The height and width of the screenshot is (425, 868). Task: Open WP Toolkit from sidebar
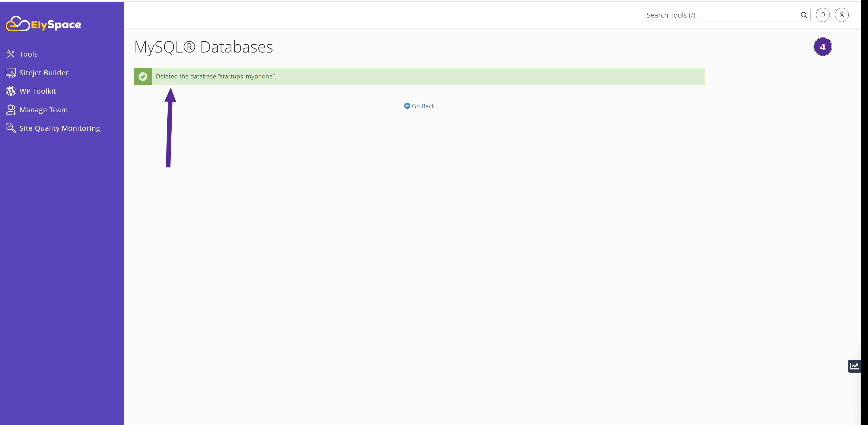coord(37,91)
